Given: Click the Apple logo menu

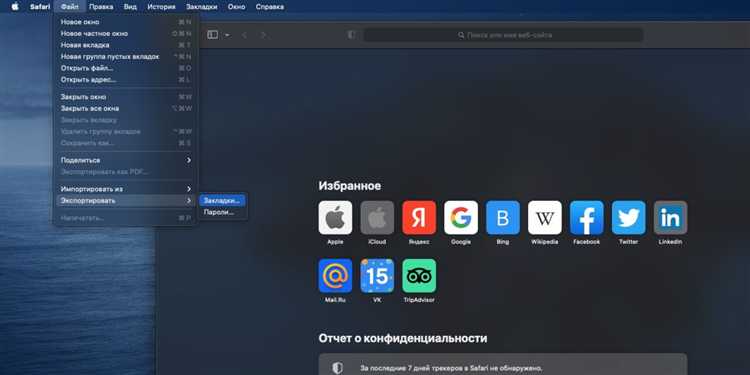Looking at the screenshot, I should click(15, 7).
